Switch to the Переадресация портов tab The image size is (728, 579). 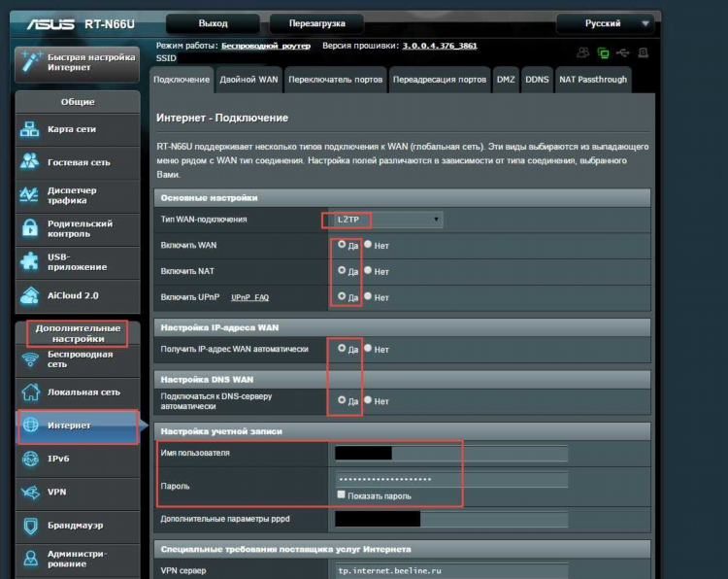(x=440, y=80)
